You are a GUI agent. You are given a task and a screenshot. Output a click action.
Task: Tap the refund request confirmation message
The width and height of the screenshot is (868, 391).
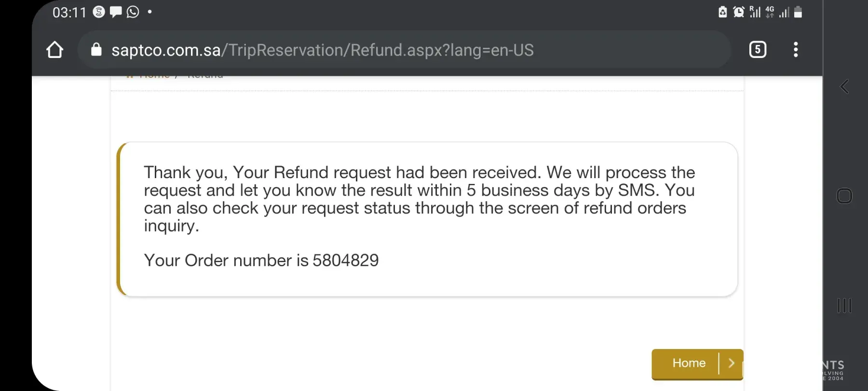(x=419, y=199)
